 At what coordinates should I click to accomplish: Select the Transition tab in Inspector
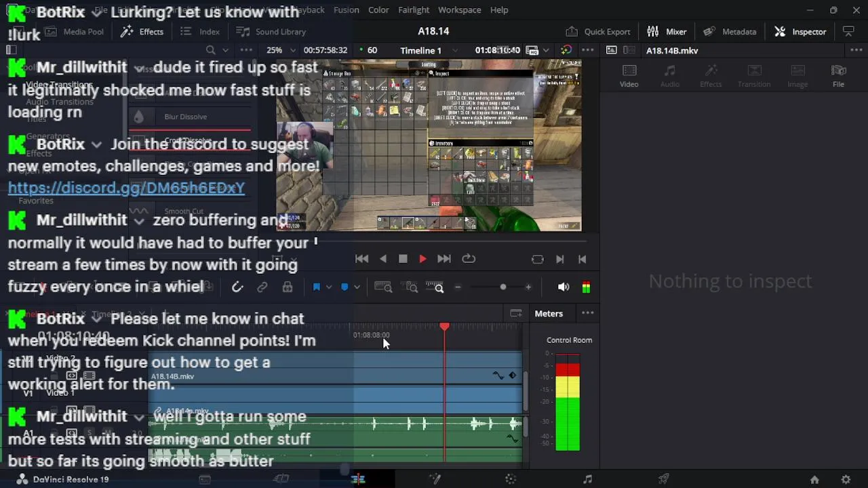(x=754, y=76)
